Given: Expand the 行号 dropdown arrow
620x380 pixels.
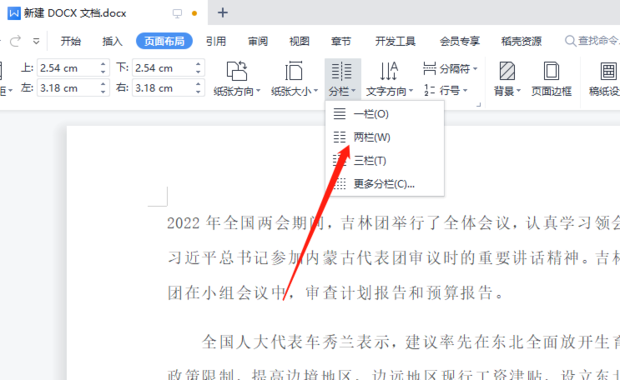Looking at the screenshot, I should pyautogui.click(x=465, y=91).
